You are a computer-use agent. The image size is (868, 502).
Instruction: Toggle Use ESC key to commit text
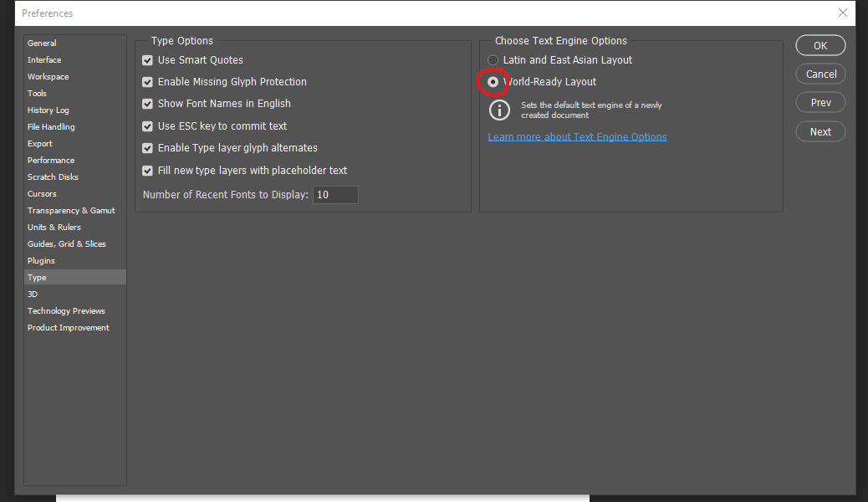[x=147, y=126]
